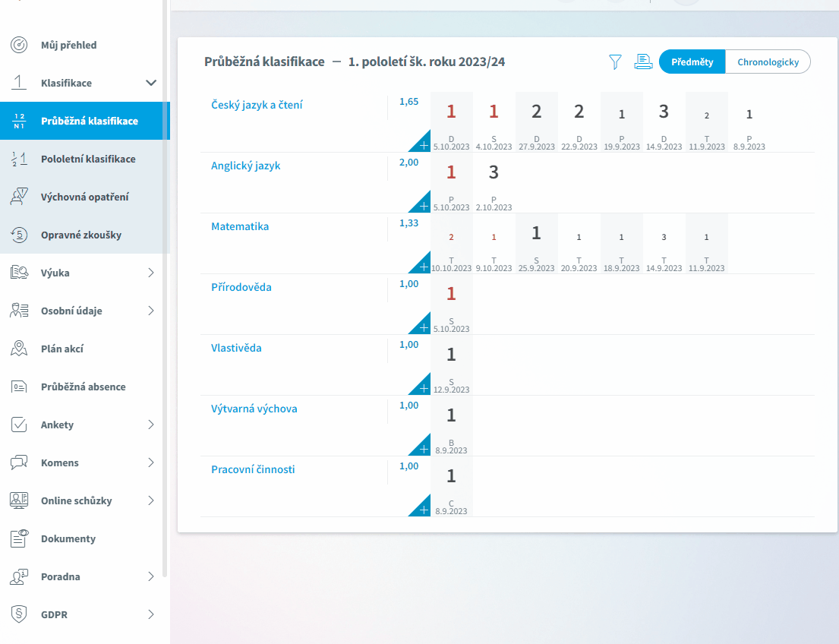Switch view to Chronologicky
This screenshot has height=644, width=839.
768,62
